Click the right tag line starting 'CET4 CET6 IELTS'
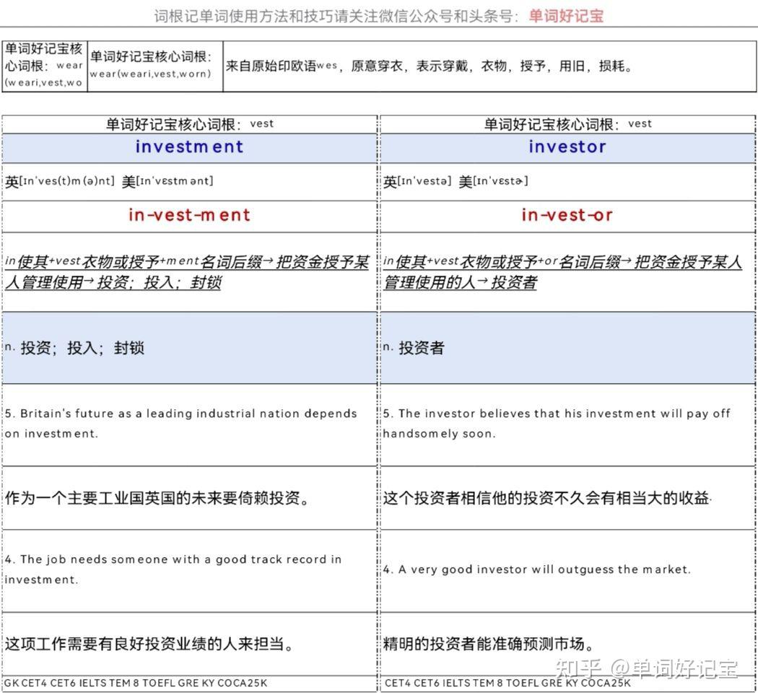758x700 pixels. (x=507, y=683)
